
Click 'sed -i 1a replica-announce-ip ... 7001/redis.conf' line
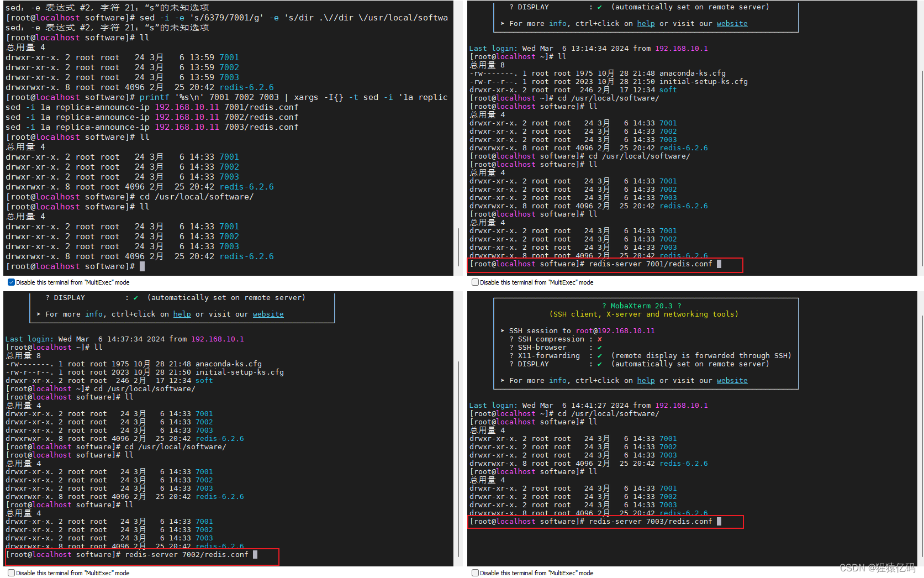(x=152, y=107)
